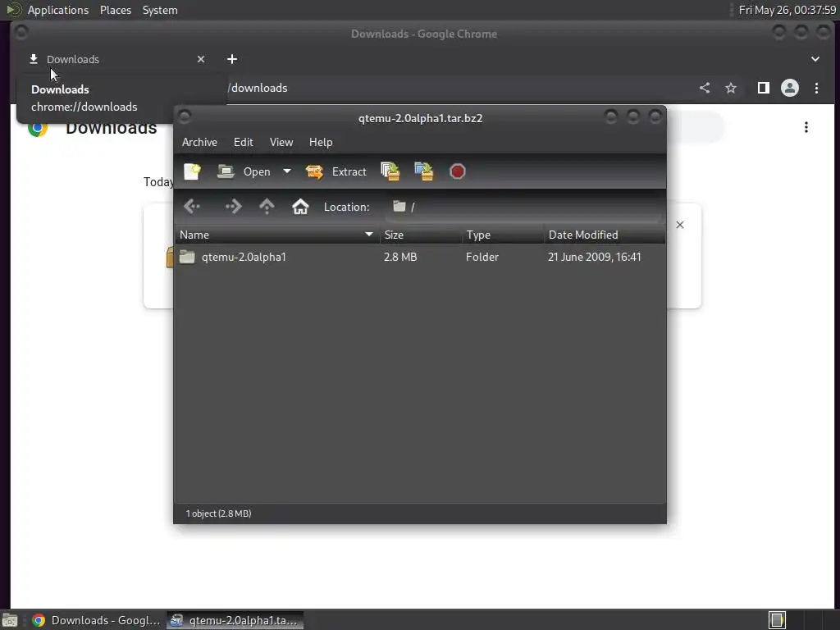Viewport: 840px width, 630px height.
Task: Click the share page icon in Chrome
Action: point(705,88)
